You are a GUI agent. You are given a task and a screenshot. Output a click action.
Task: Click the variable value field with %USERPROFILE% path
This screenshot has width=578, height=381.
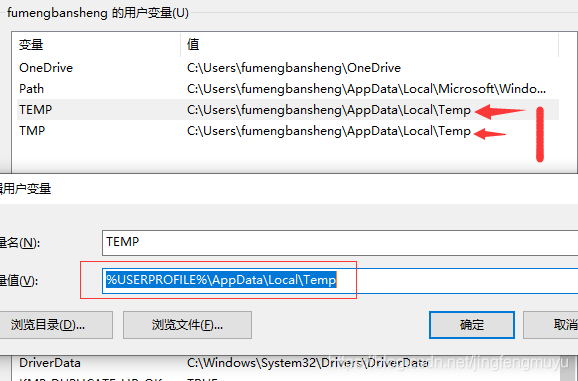tap(340, 280)
